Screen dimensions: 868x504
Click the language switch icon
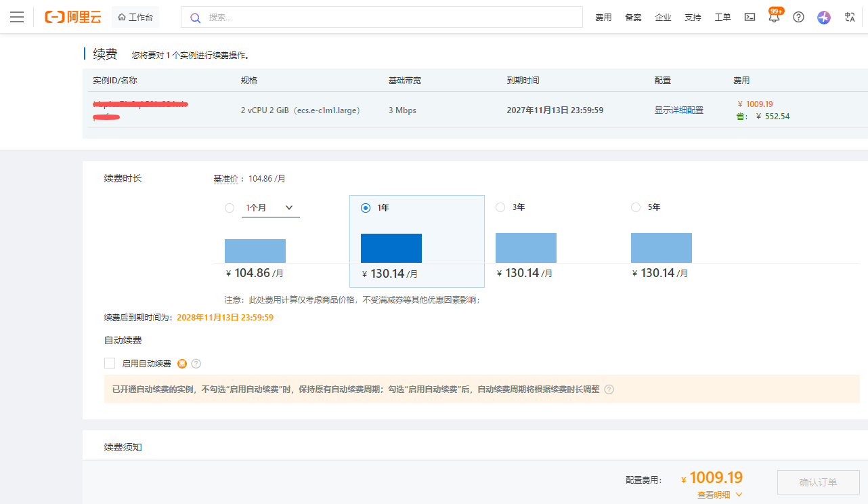[x=850, y=17]
